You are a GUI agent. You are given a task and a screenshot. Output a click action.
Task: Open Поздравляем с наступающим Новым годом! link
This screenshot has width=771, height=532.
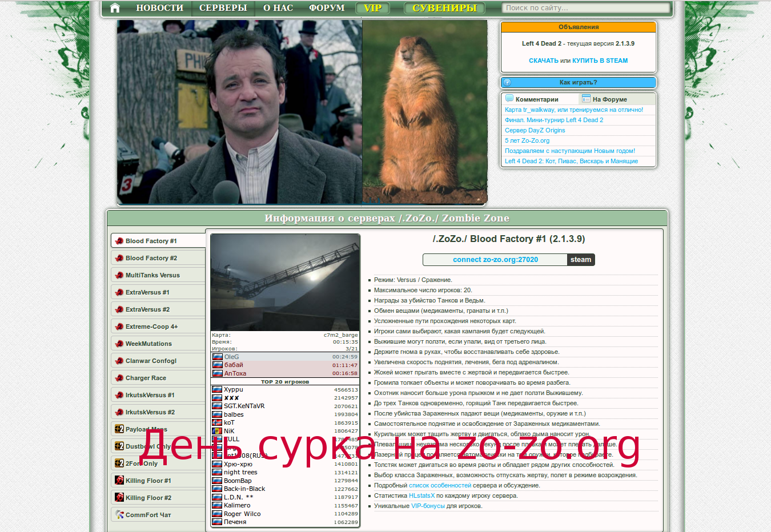[x=570, y=151]
